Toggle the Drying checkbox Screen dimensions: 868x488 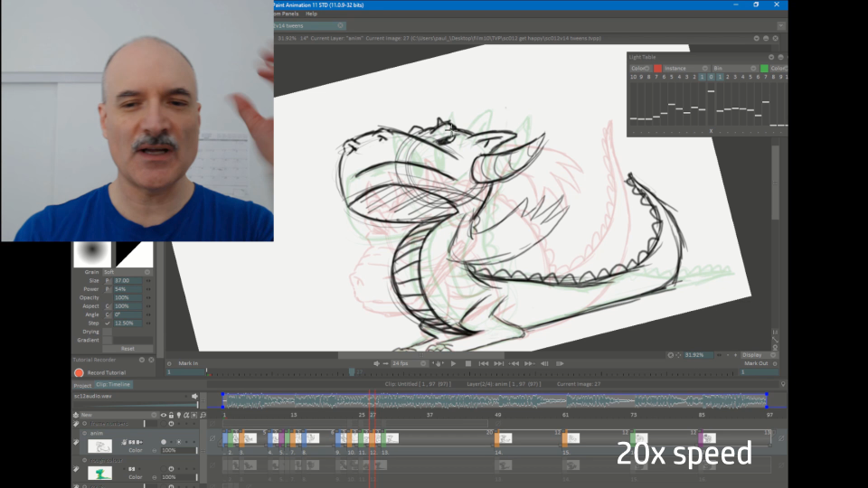pyautogui.click(x=108, y=332)
